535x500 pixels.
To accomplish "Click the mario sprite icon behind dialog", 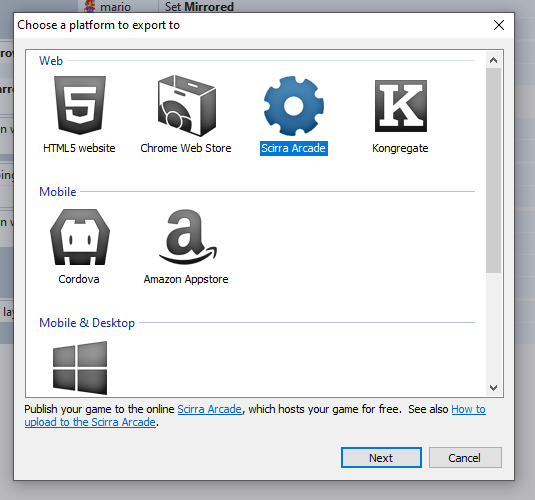I will point(90,6).
